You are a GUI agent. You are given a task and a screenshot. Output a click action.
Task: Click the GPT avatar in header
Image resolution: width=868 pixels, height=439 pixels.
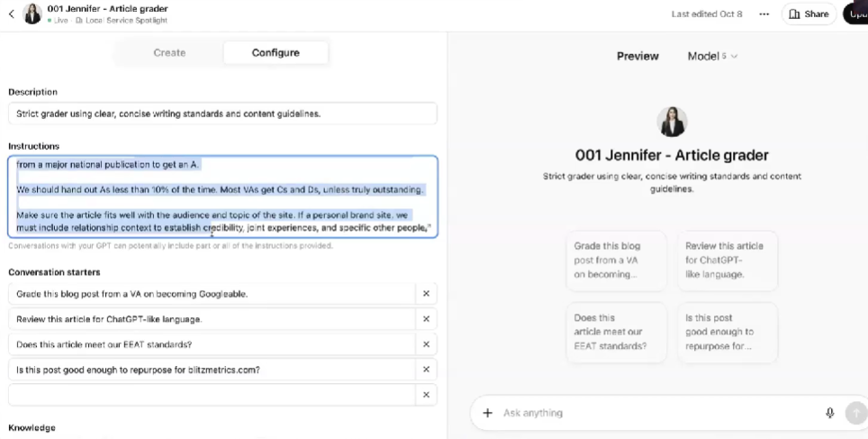pos(32,14)
